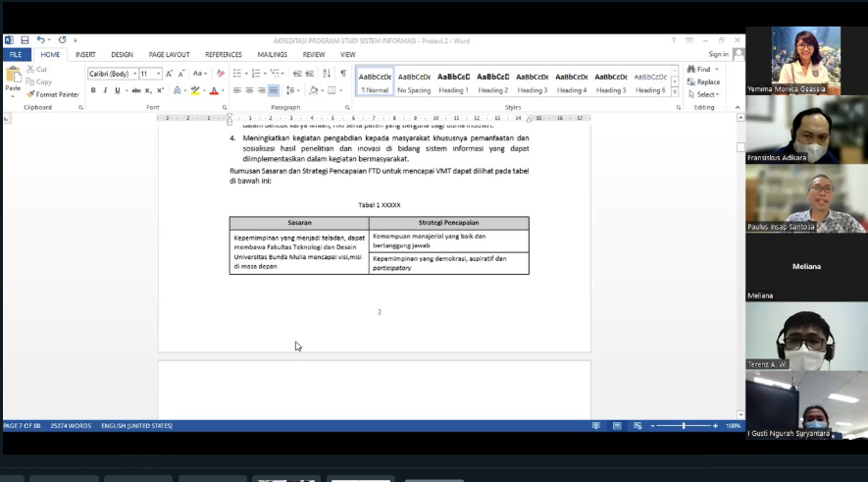Viewport: 868px width, 482px height.
Task: Open the font name dropdown Calibri (Body)
Action: (134, 74)
